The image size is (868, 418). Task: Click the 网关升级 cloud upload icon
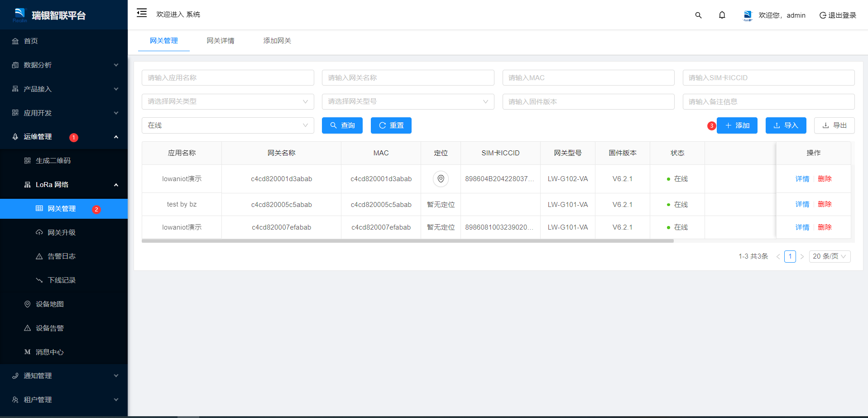point(39,232)
